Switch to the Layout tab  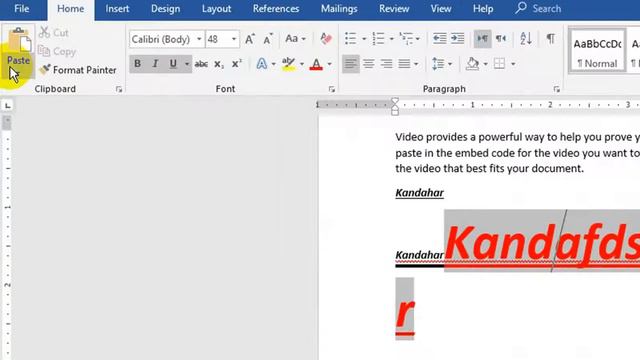[216, 9]
